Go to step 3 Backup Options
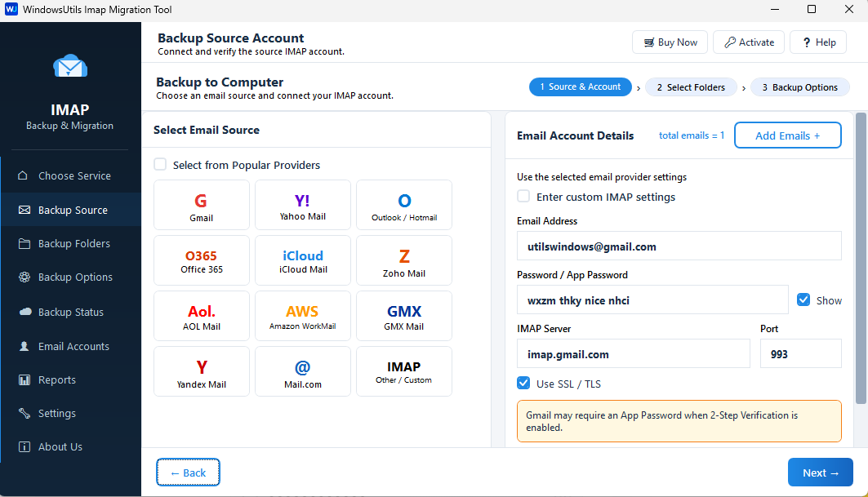The image size is (868, 497). 800,87
